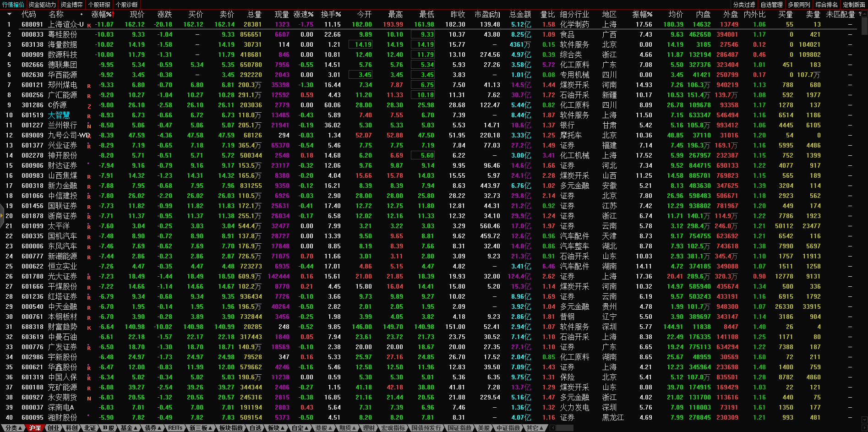
Task: Switch to the 资金驱动力 tab
Action: coord(42,5)
